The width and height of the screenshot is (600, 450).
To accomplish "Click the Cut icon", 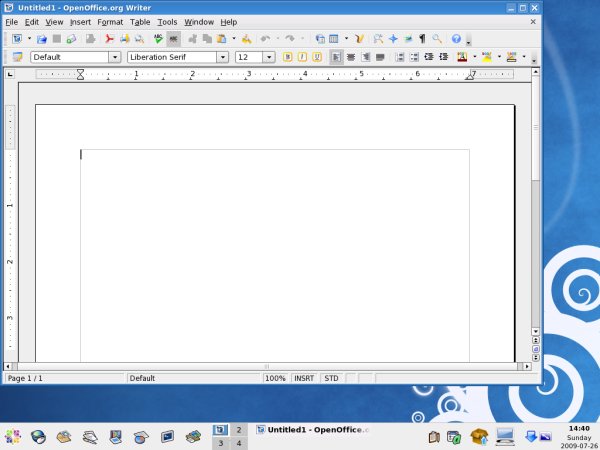I will coord(192,39).
